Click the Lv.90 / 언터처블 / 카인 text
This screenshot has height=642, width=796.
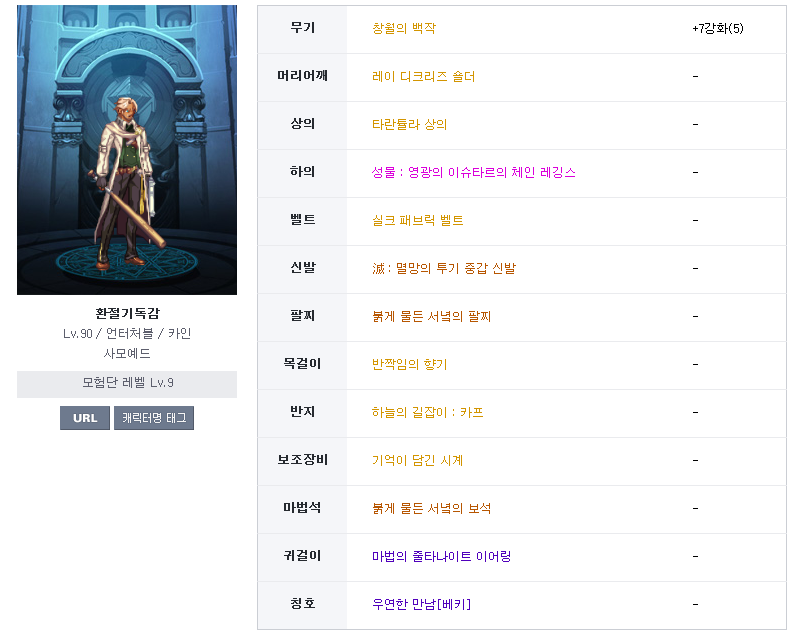[x=127, y=334]
